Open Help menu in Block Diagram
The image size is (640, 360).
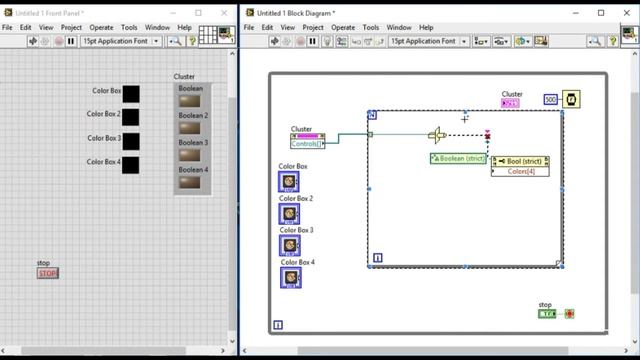pos(426,27)
